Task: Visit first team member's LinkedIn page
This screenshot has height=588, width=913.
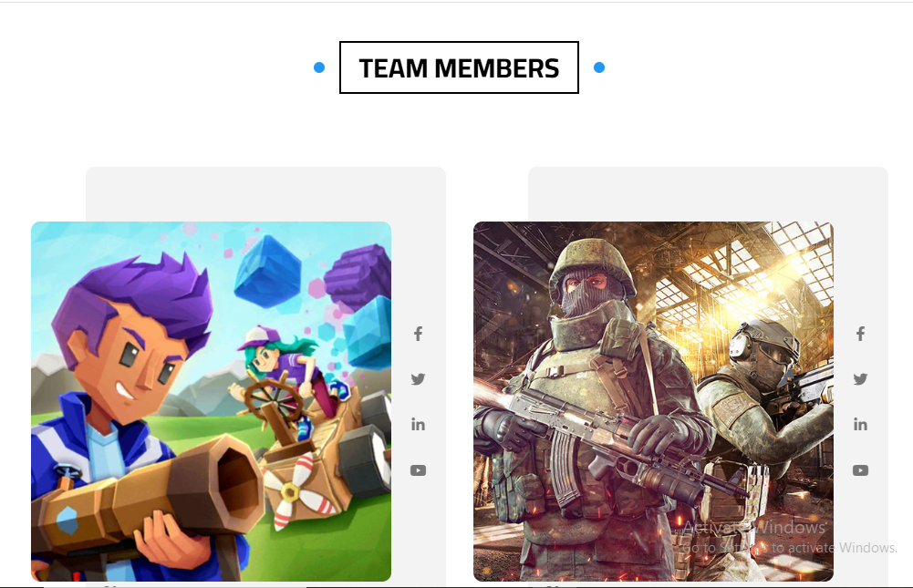Action: [418, 425]
